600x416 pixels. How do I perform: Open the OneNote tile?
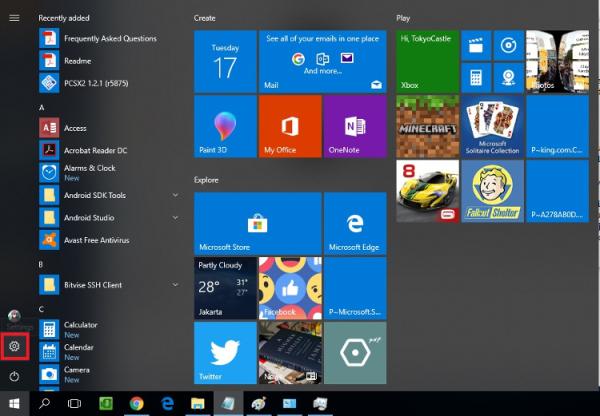pos(354,127)
